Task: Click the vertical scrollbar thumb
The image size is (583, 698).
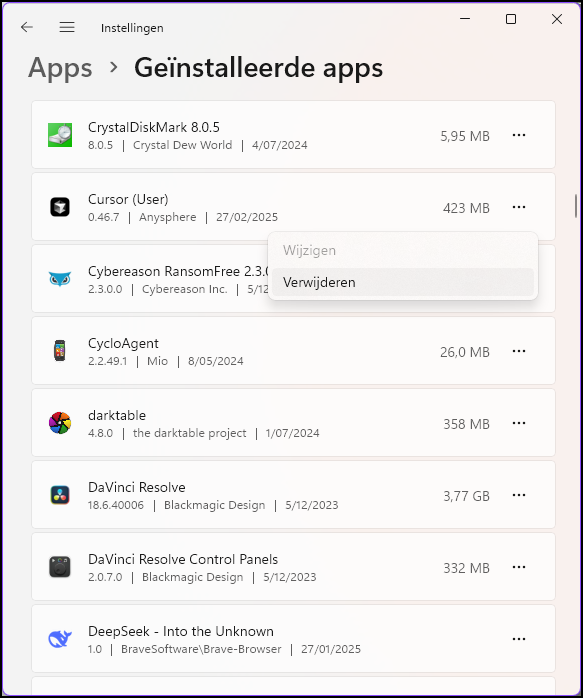Action: 576,206
